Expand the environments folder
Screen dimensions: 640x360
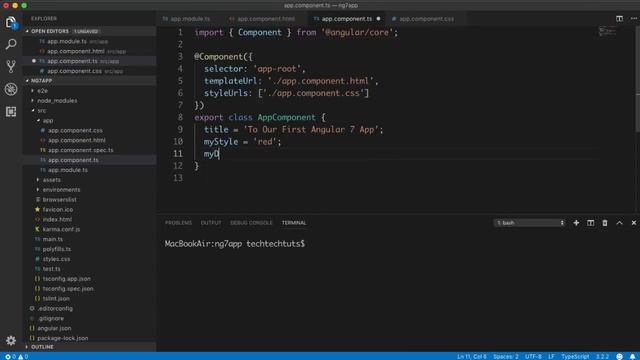pyautogui.click(x=61, y=190)
